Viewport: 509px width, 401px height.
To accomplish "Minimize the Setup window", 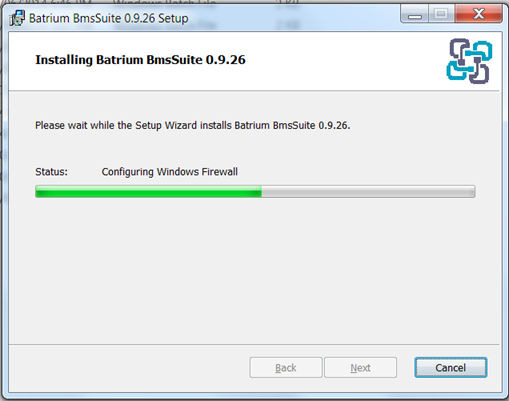I will coord(415,15).
